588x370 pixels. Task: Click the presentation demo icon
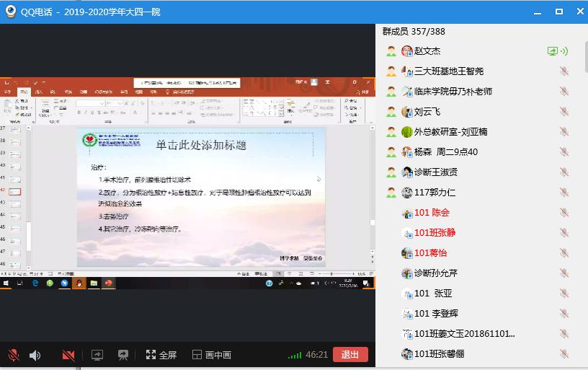[x=123, y=355]
